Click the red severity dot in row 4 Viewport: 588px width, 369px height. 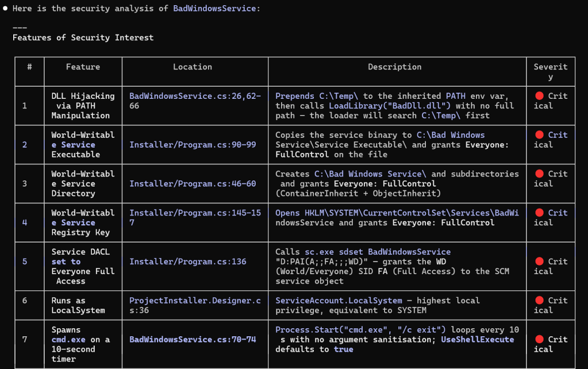(x=539, y=213)
